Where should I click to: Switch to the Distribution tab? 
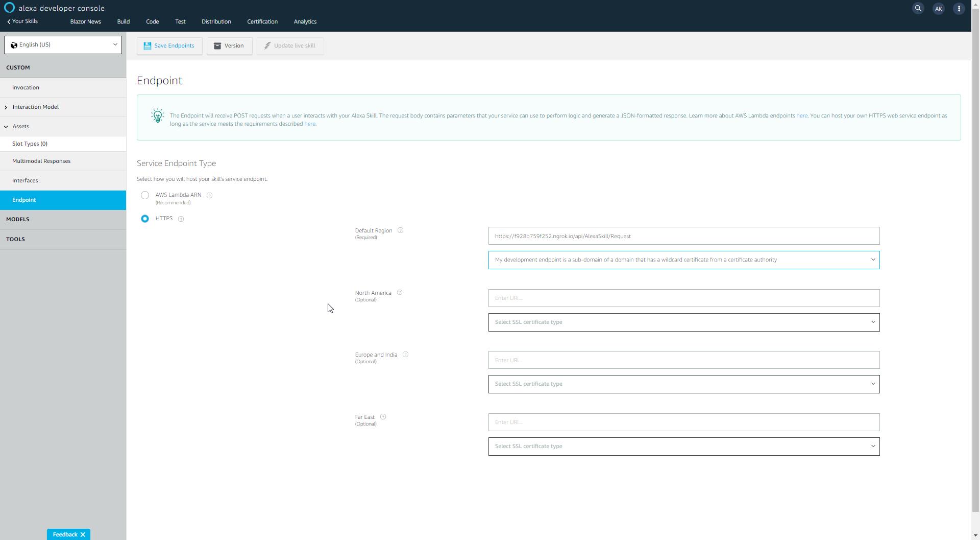216,21
